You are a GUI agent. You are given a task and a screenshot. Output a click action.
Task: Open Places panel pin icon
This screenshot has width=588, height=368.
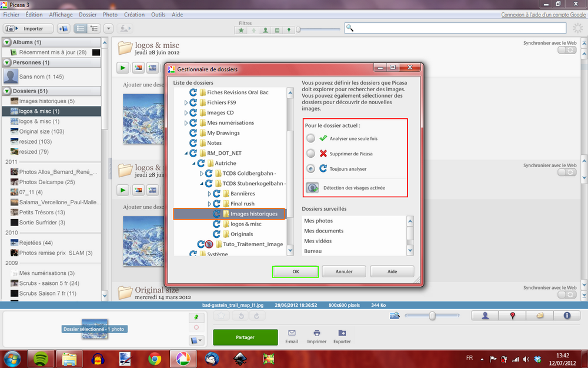512,316
